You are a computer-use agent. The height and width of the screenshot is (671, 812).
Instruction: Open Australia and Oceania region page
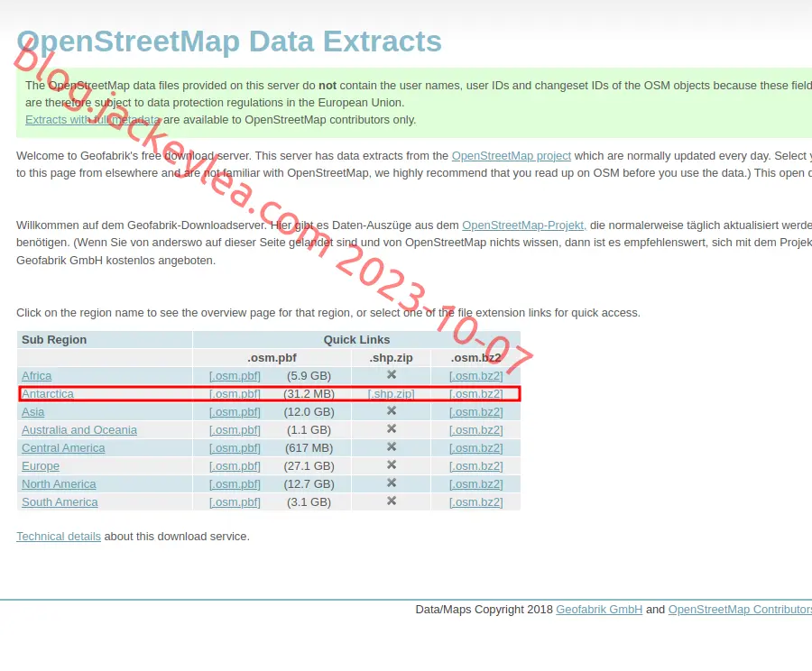tap(79, 430)
